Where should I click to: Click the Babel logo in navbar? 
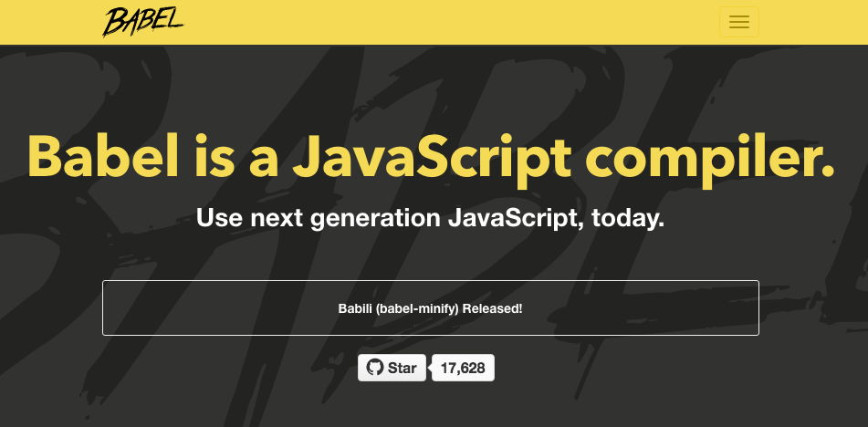pyautogui.click(x=142, y=22)
